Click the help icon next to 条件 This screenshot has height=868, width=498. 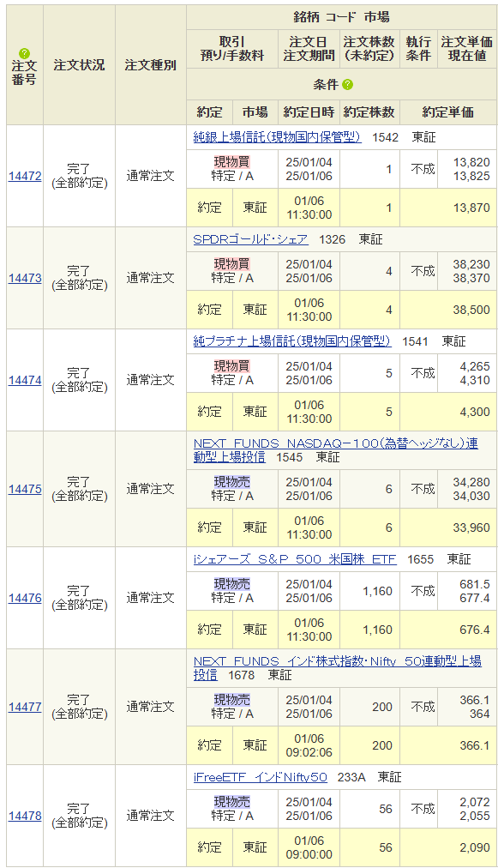[347, 85]
